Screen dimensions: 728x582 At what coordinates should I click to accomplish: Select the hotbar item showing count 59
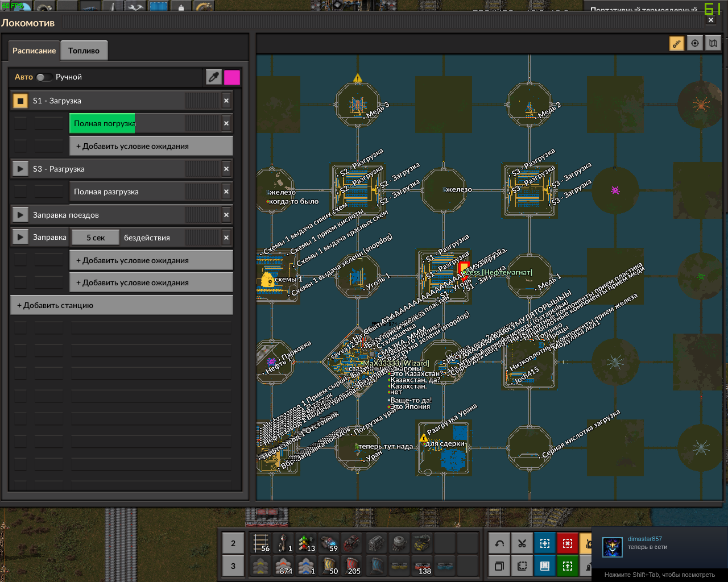point(330,543)
